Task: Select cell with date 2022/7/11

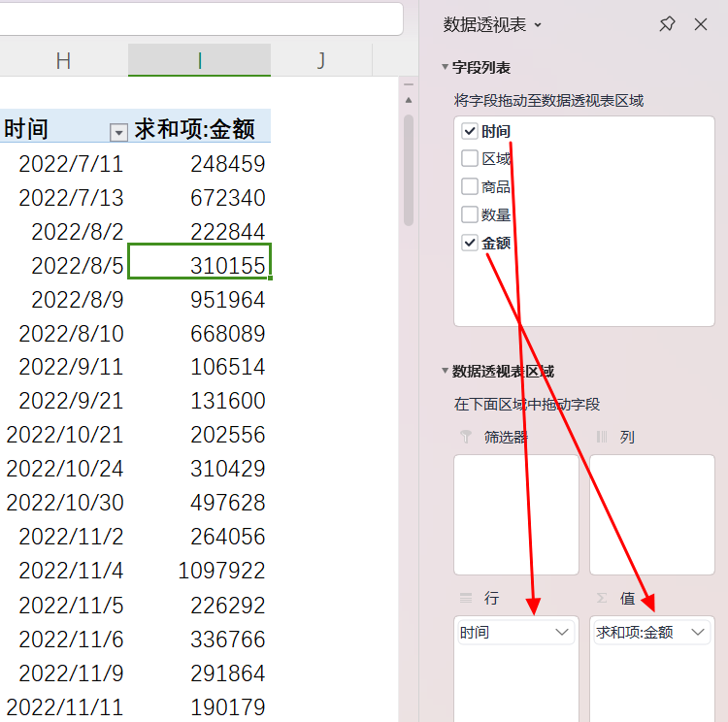Action: [64, 164]
